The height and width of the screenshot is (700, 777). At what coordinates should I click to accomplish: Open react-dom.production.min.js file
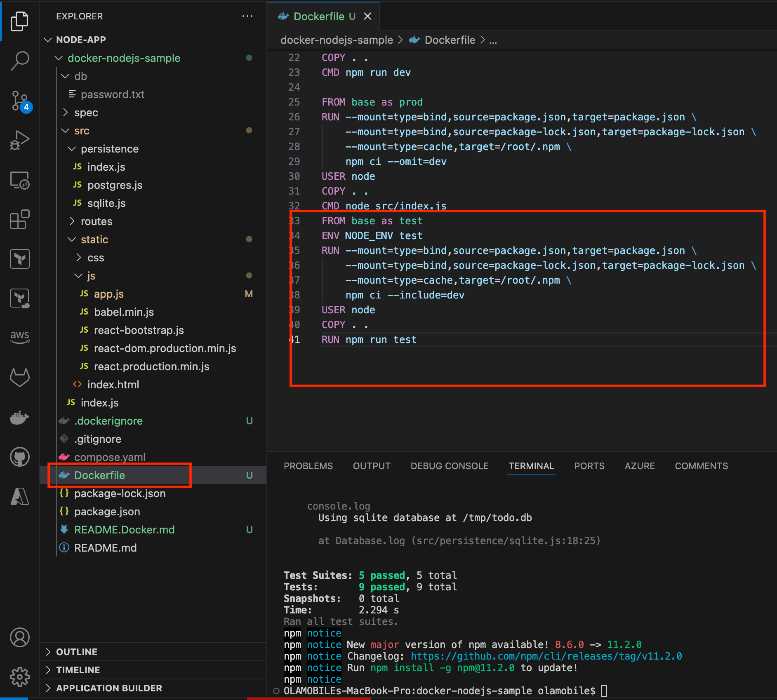(x=153, y=348)
